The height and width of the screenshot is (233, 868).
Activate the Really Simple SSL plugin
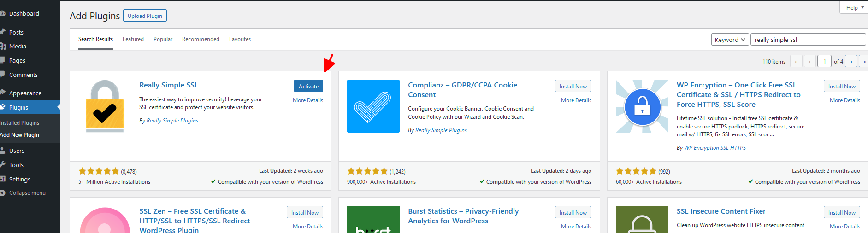(308, 86)
